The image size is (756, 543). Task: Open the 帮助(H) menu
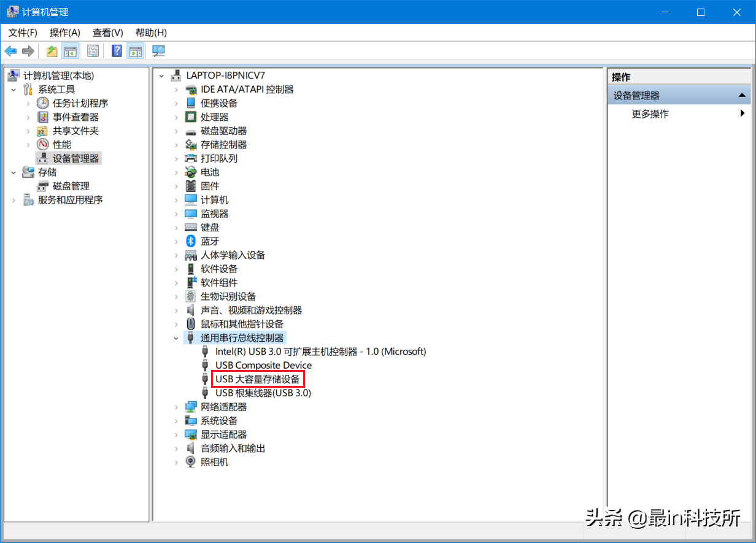click(151, 33)
